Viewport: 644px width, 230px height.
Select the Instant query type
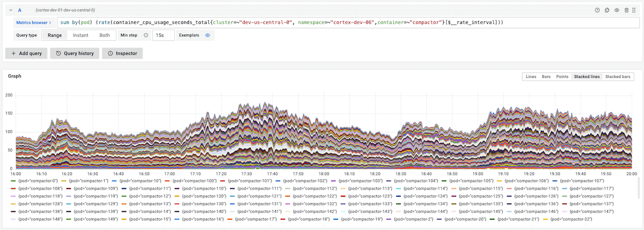[x=80, y=35]
